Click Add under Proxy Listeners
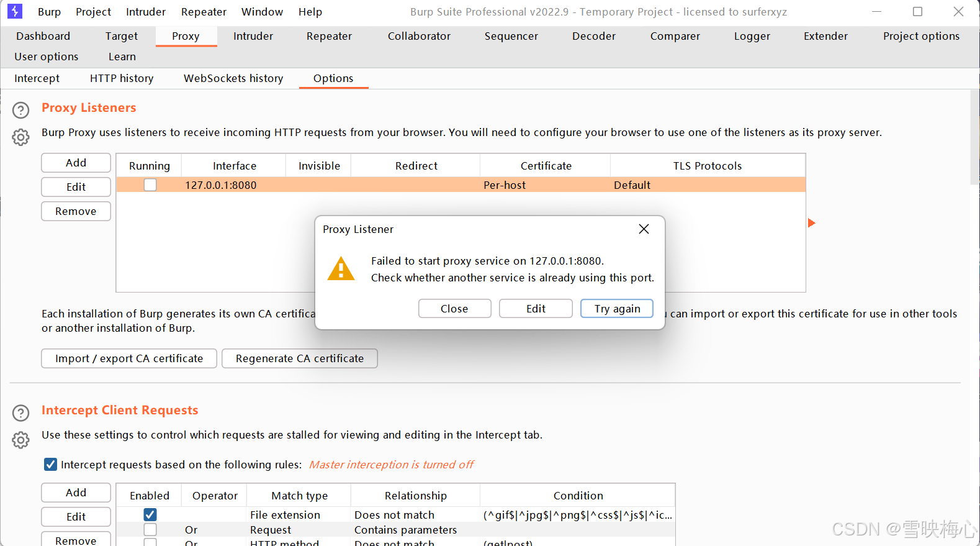 click(x=76, y=163)
